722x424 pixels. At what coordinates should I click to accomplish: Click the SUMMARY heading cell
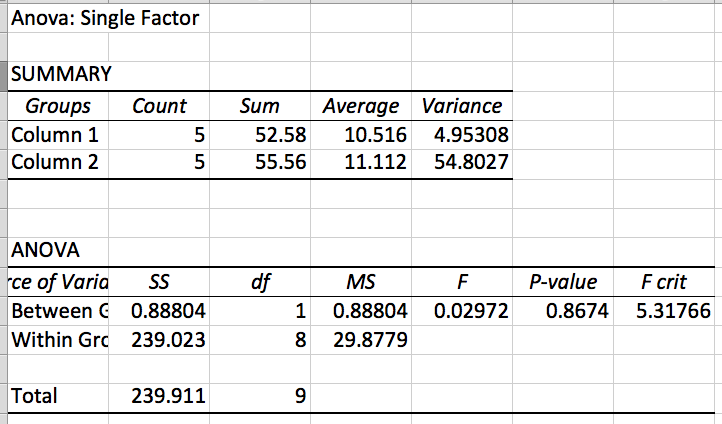tap(60, 75)
